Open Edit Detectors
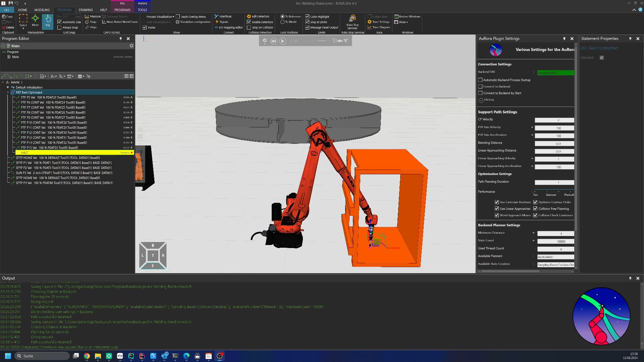Viewport: 644px width, 362px height. 258,16
